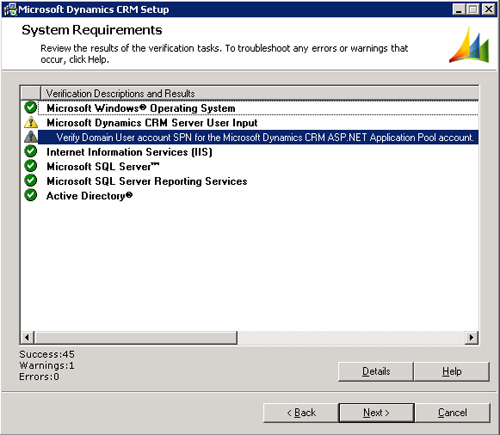Select the Microsoft Dynamics CRM Server User Input row

(x=258, y=123)
